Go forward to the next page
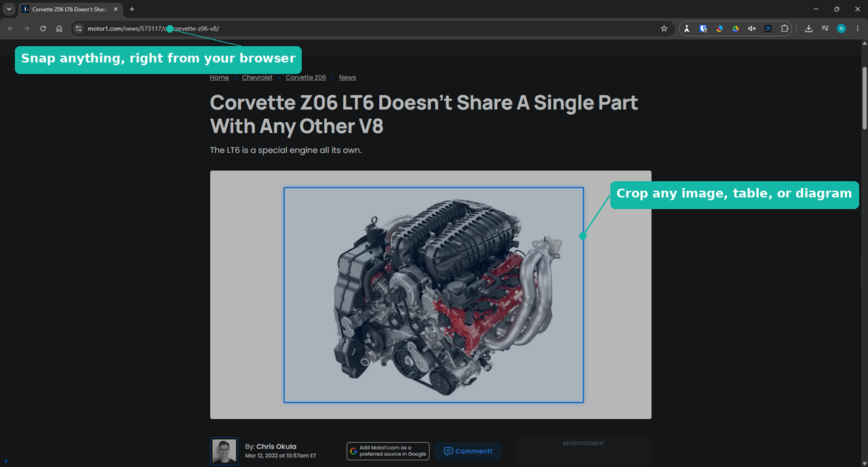This screenshot has height=467, width=868. point(26,29)
